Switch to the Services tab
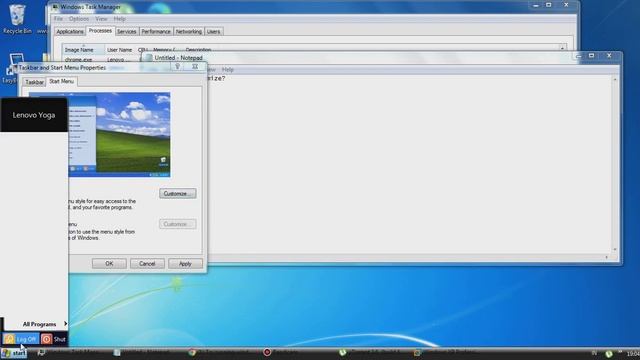Viewport: 640px width, 360px height. tap(127, 31)
